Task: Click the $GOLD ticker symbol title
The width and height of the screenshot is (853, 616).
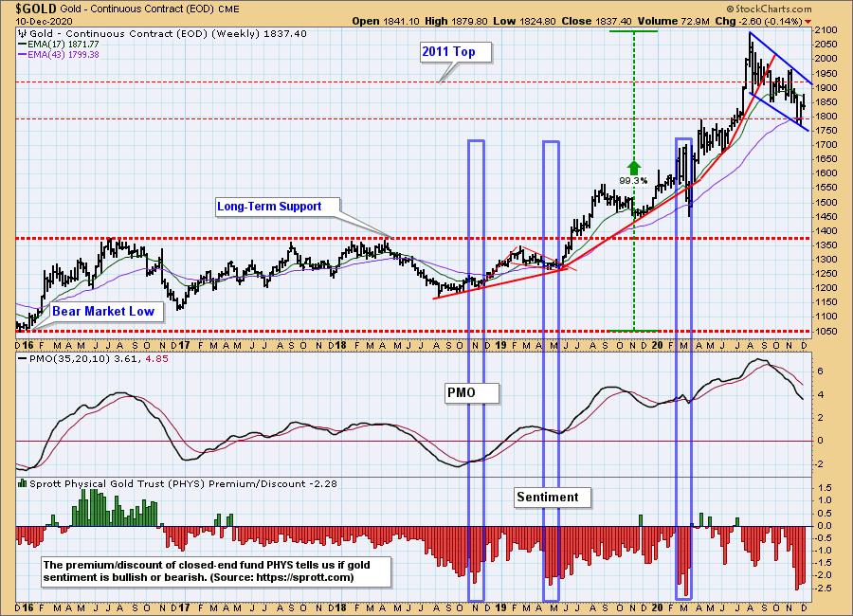Action: click(x=35, y=9)
